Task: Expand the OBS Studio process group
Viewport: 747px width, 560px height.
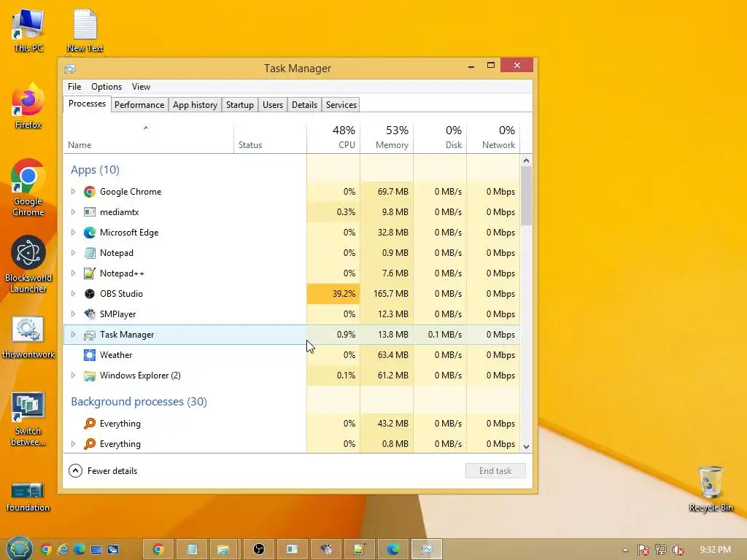Action: [73, 294]
